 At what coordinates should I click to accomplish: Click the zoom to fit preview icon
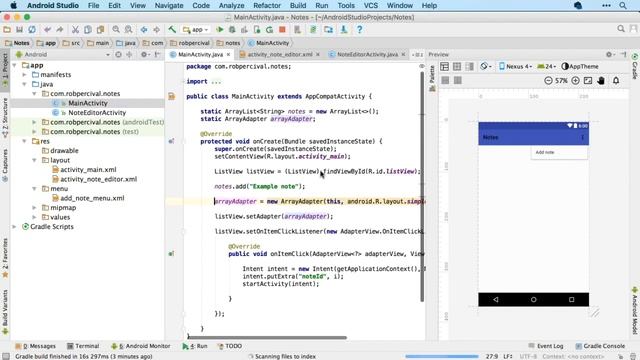[588, 81]
